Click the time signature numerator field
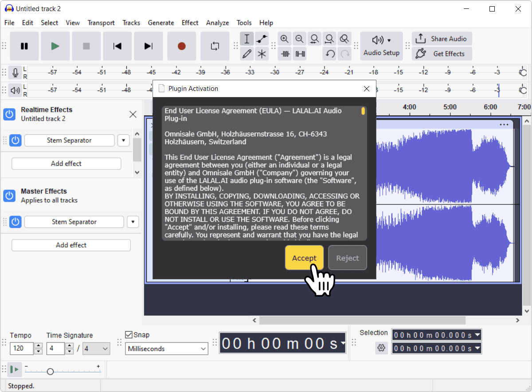 pos(55,349)
